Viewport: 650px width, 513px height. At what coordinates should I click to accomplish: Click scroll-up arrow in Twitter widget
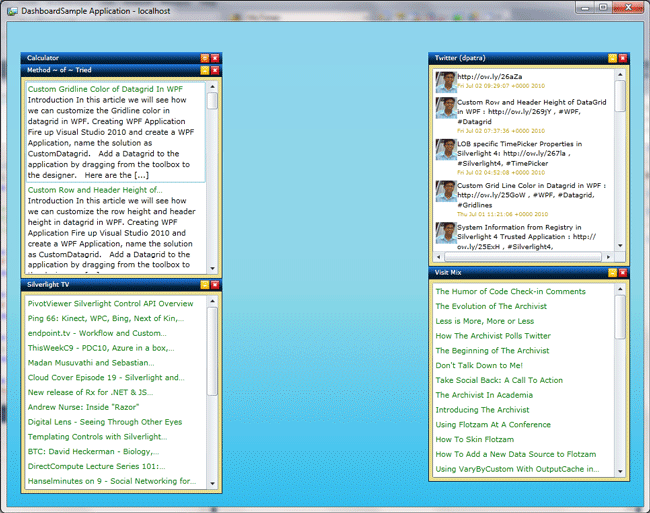620,75
